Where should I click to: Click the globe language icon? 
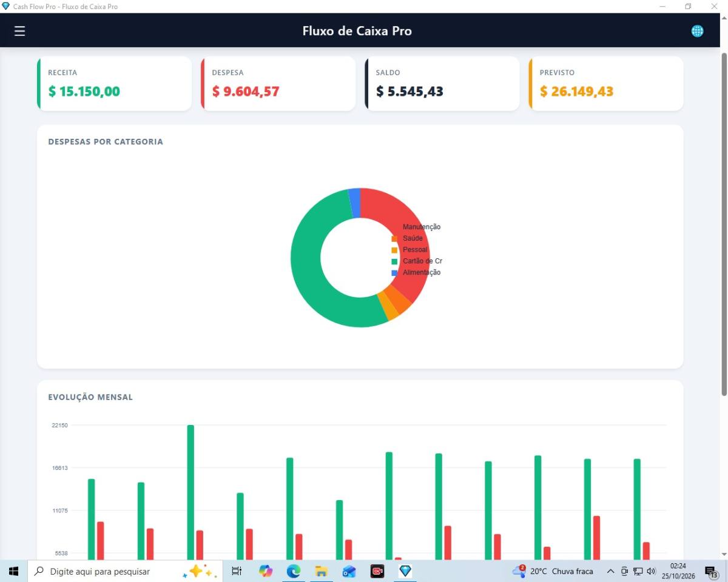point(698,31)
